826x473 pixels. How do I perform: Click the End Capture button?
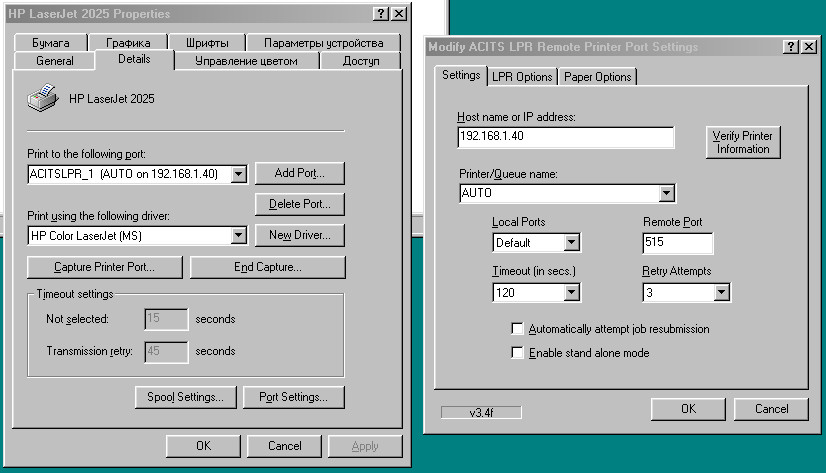pyautogui.click(x=268, y=267)
